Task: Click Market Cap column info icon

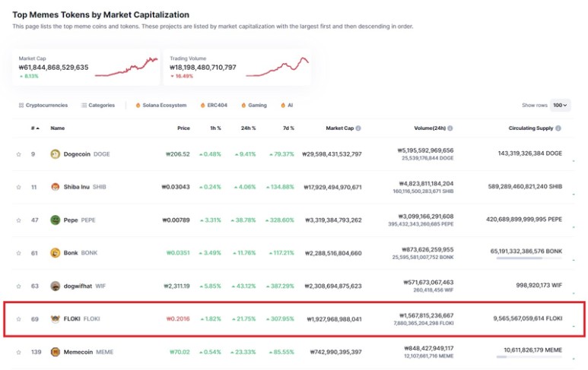Action: [x=358, y=128]
